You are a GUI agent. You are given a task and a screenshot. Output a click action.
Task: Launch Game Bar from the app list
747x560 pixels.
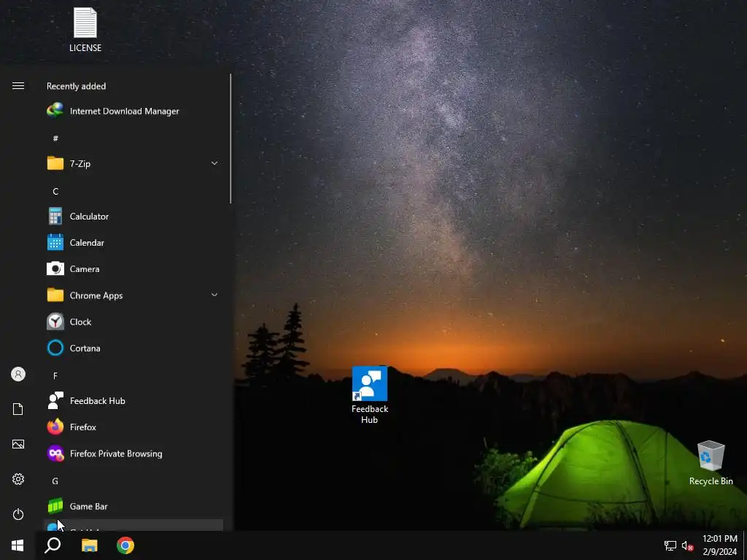[133, 506]
